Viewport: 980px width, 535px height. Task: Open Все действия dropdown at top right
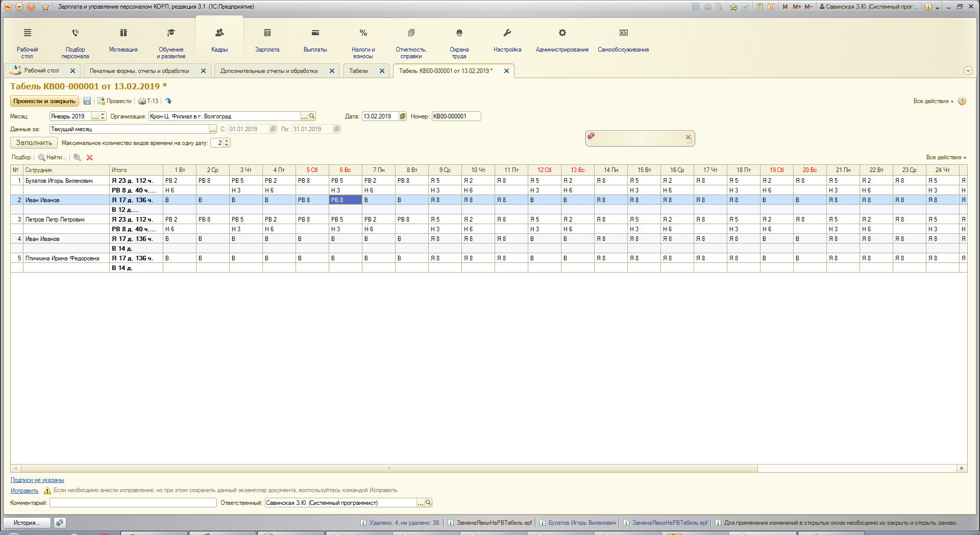[x=933, y=101]
